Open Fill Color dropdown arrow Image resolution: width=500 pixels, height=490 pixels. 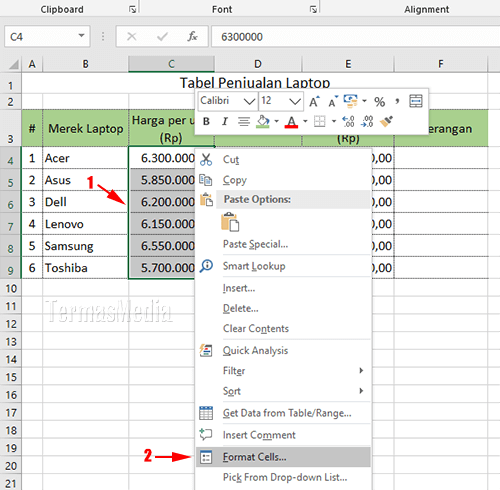[x=276, y=121]
